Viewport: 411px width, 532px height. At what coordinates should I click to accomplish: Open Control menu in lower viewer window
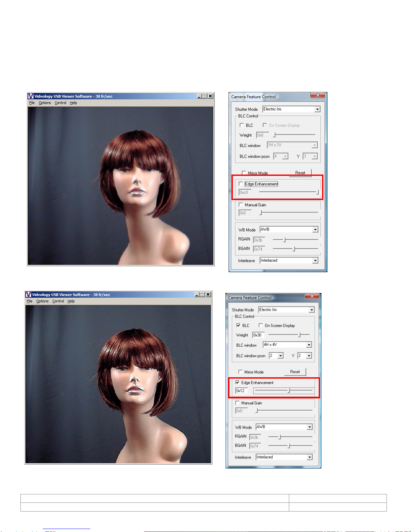tap(58, 301)
